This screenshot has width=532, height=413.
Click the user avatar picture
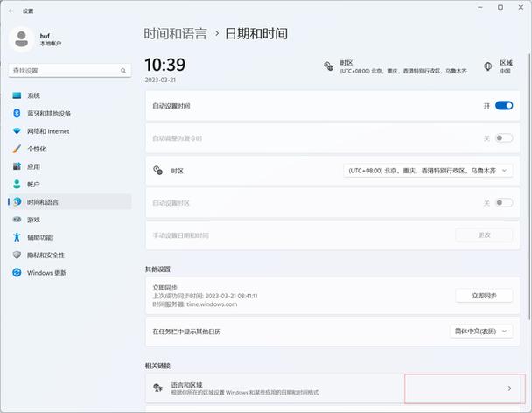tap(21, 39)
